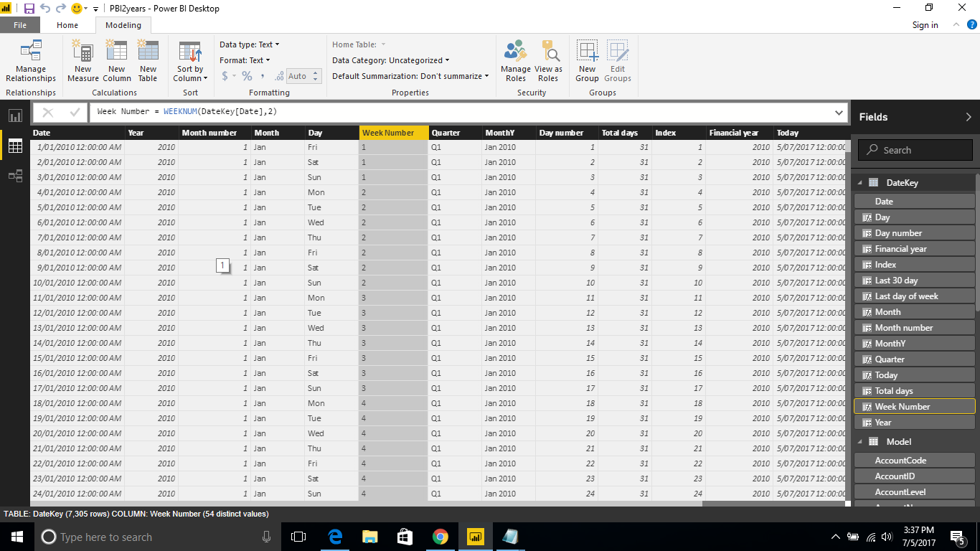Open Sort by Column options
Screen dimensions: 980x551
click(x=190, y=61)
